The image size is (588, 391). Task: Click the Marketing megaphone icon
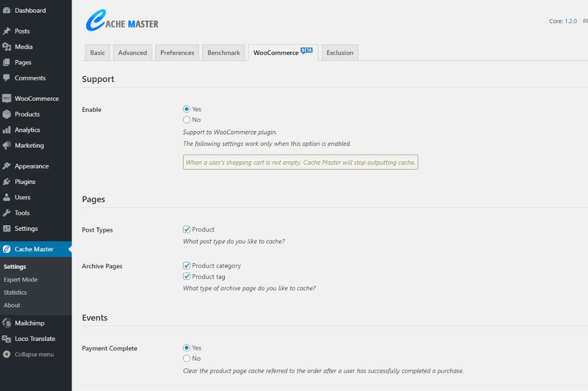pos(7,145)
